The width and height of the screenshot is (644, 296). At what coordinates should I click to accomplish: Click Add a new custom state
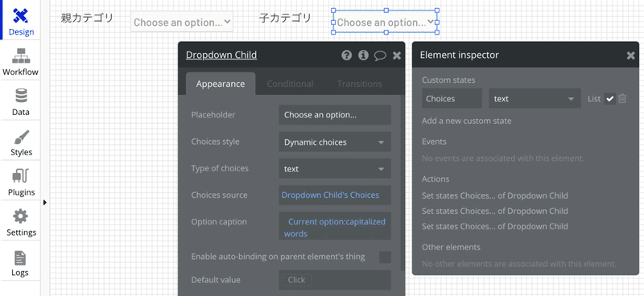click(467, 121)
